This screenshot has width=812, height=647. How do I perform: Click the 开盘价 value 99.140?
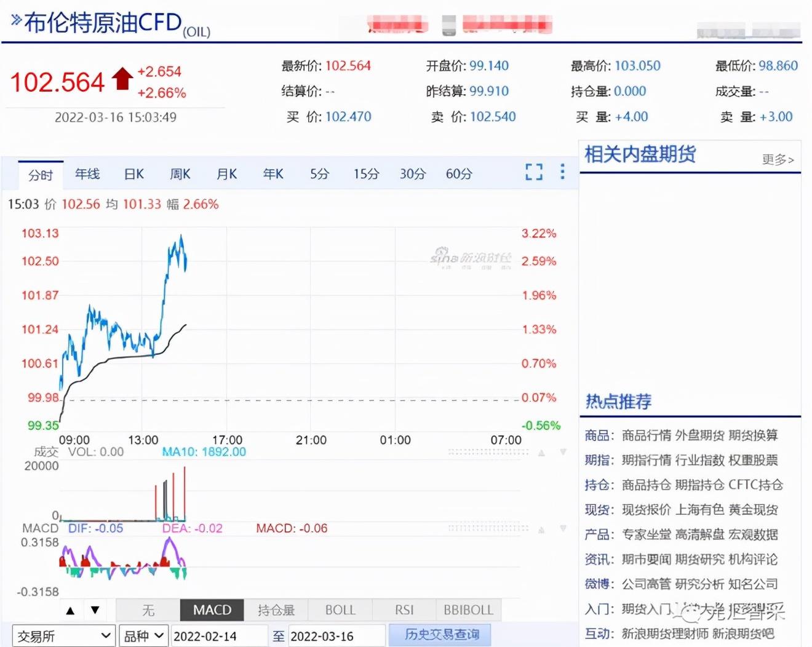point(489,66)
